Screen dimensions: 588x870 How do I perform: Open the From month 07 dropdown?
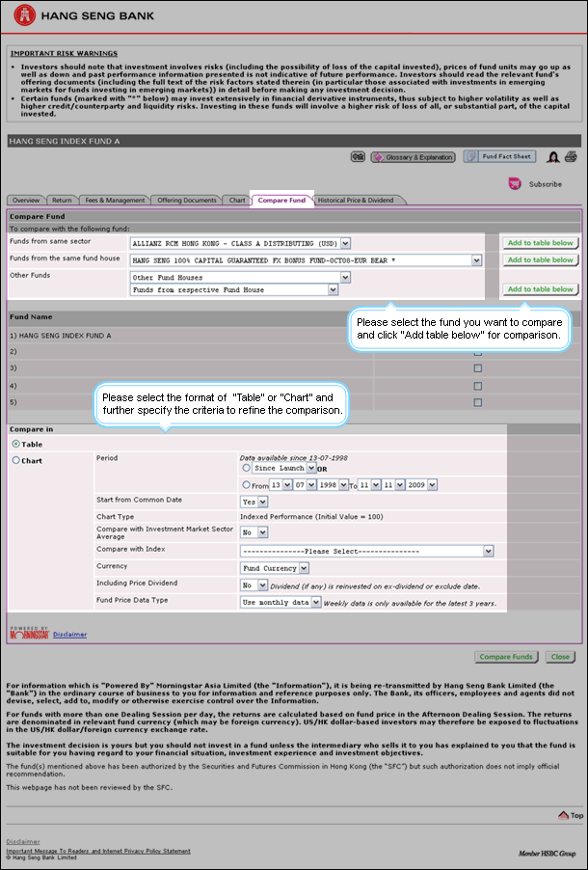click(306, 485)
